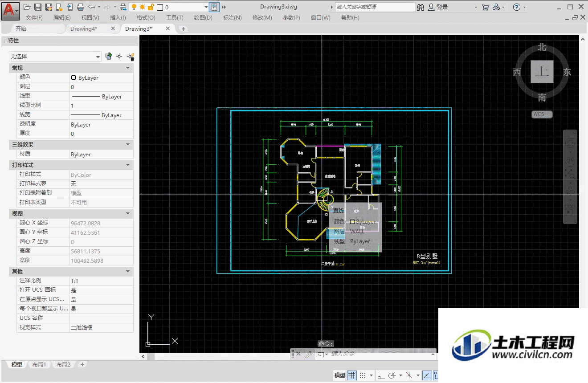The height and width of the screenshot is (383, 588).
Task: Click Toggle PICKADD value icon
Action: point(108,57)
